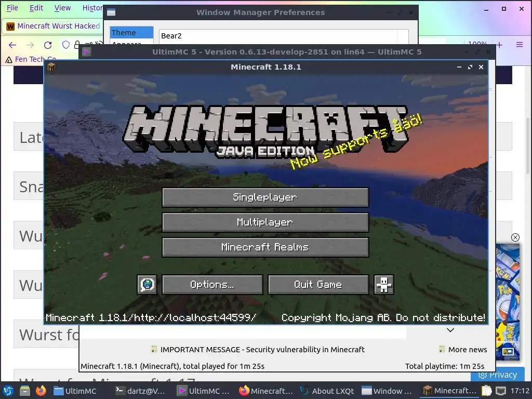Click the Window Manager Preferences title icon
This screenshot has height=399, width=532.
point(111,12)
